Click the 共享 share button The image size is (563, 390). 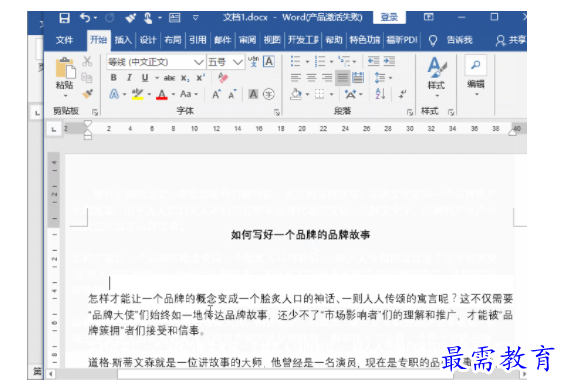[x=510, y=40]
